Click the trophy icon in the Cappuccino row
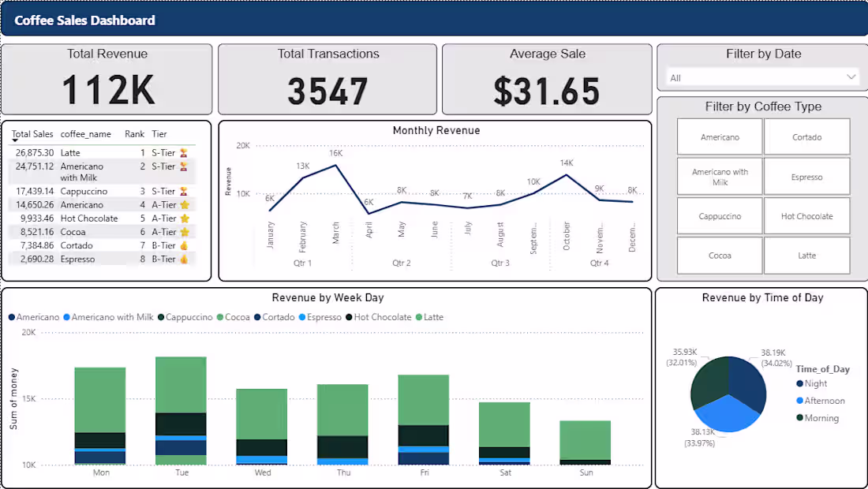This screenshot has height=489, width=868. (x=184, y=191)
